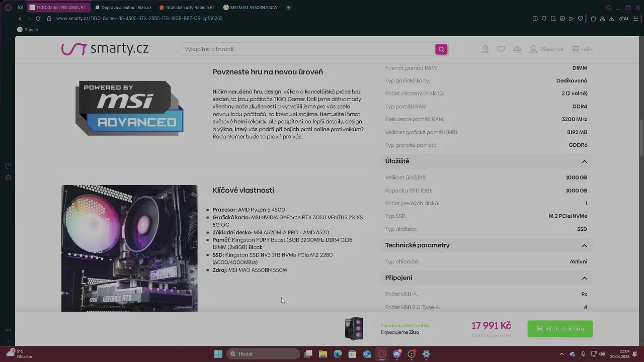Click the weather widget showing 5°C Oblačno
The image size is (644, 362).
tap(19, 354)
